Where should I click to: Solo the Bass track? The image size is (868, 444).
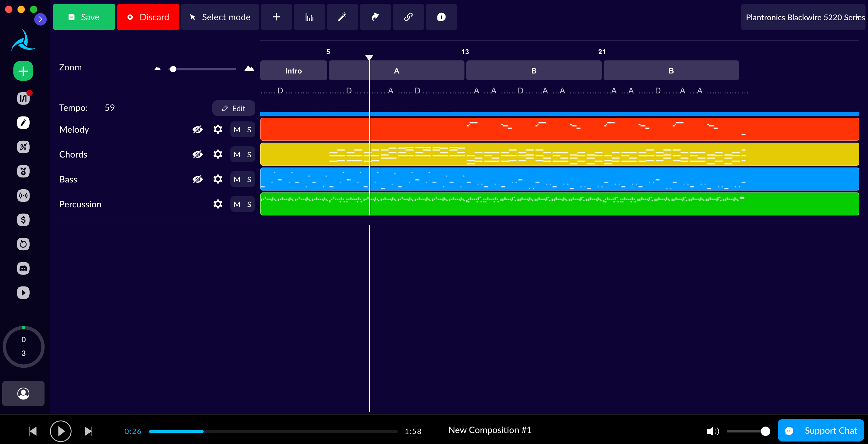pyautogui.click(x=249, y=180)
